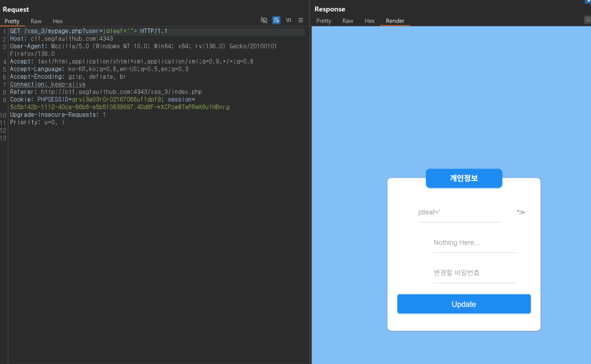Click the Response panel wrap icon
Screen dimensions: 591x364
[587, 20]
